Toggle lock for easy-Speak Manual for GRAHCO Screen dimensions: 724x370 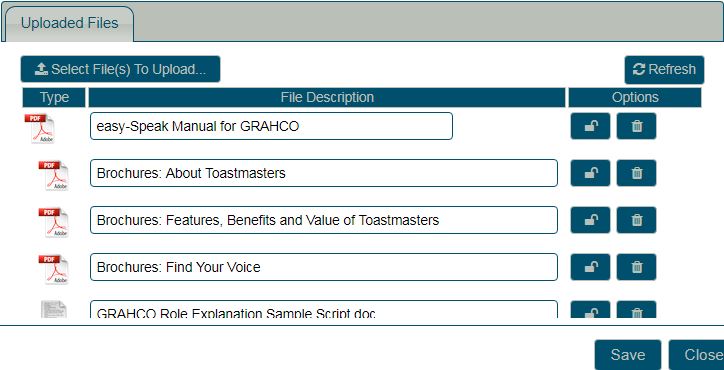click(x=590, y=126)
